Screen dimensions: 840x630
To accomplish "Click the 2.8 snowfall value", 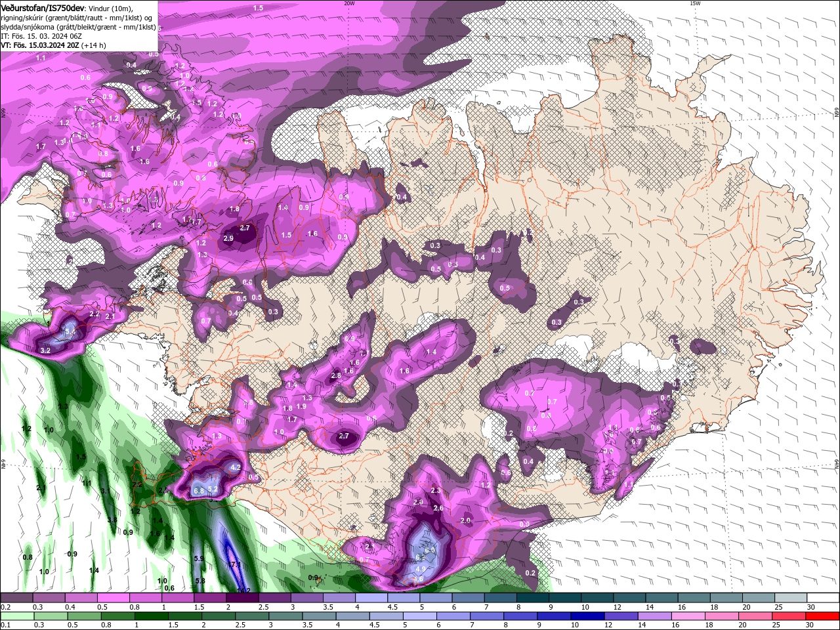I will point(336,375).
